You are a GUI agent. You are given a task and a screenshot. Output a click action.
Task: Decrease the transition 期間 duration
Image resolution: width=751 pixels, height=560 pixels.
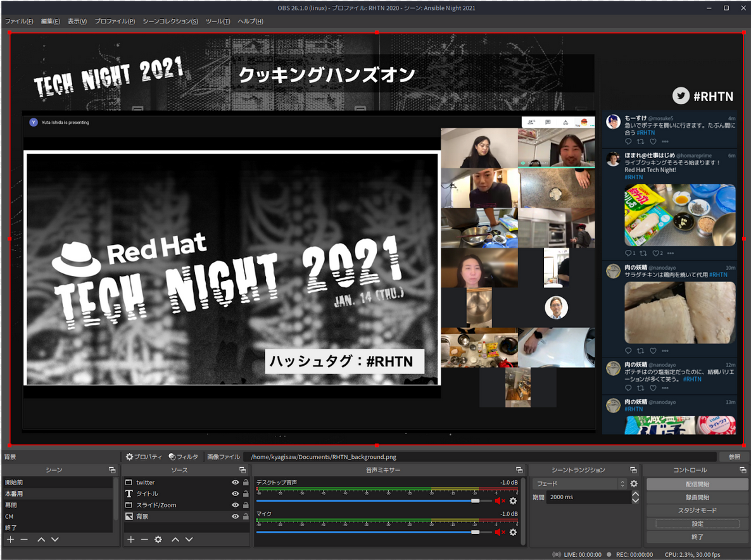pyautogui.click(x=636, y=501)
